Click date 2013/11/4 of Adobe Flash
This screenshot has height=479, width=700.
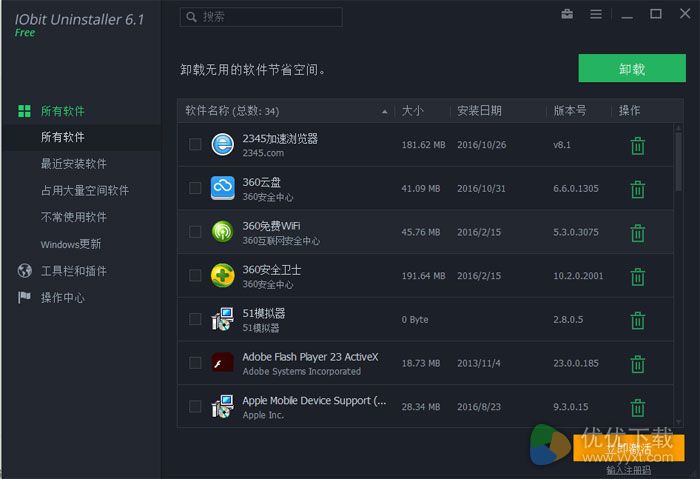pyautogui.click(x=479, y=363)
